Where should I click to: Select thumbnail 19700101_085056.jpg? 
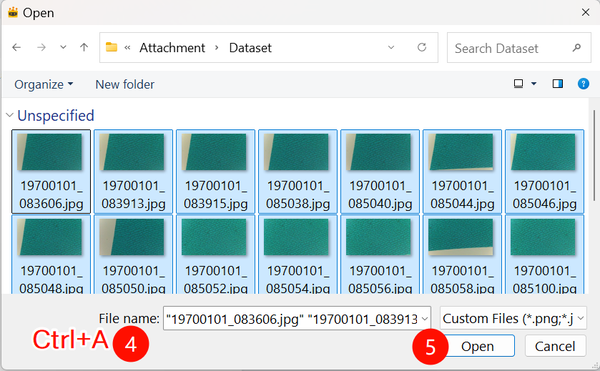point(380,254)
